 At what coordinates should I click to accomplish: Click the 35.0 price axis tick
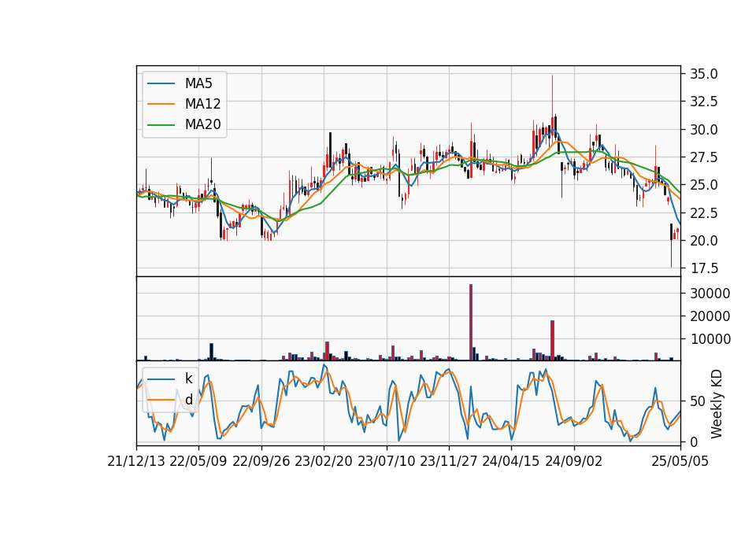(704, 74)
